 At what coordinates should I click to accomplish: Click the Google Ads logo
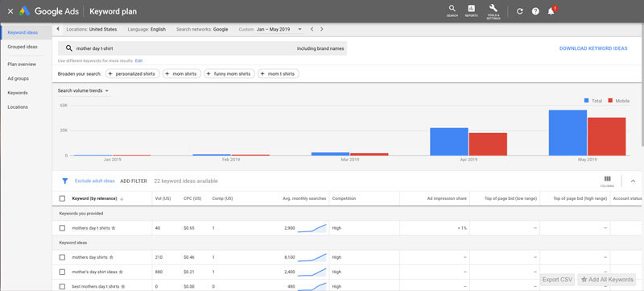25,11
